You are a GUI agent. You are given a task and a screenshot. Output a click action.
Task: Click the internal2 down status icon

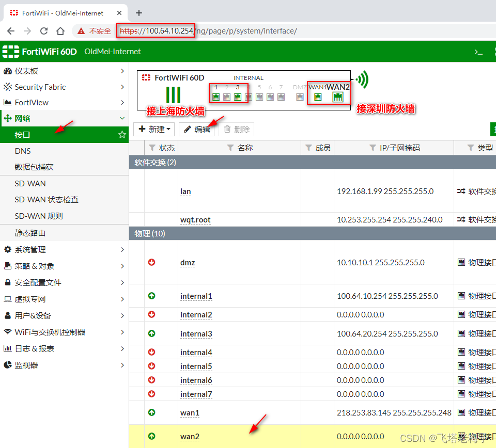coord(152,315)
